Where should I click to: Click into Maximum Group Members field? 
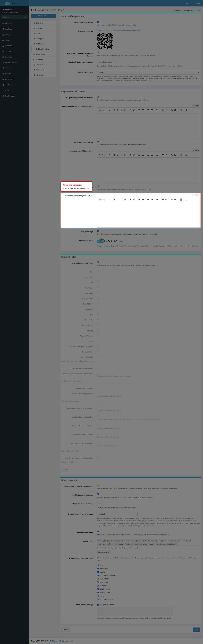(x=107, y=504)
